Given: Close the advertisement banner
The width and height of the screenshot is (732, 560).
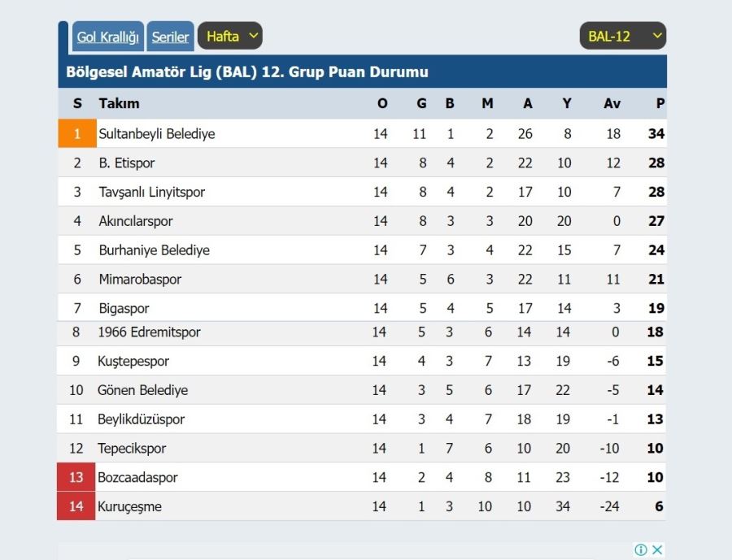Looking at the screenshot, I should (x=657, y=549).
